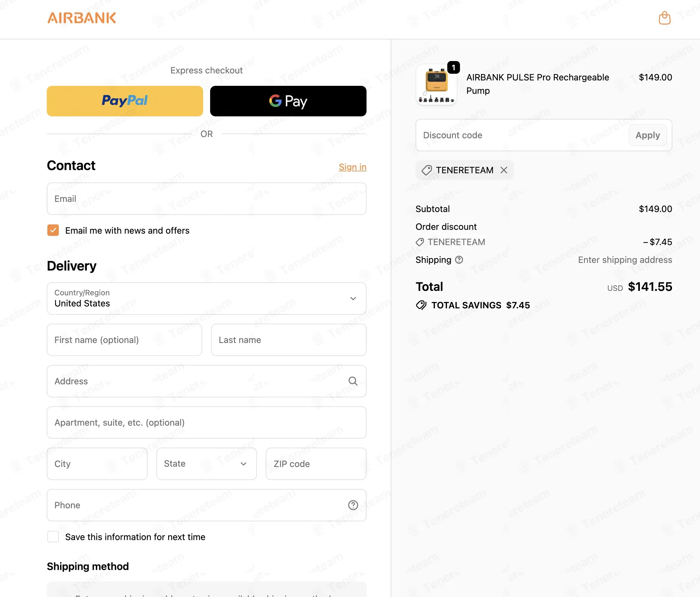Click the AIRBANK logo

point(82,18)
